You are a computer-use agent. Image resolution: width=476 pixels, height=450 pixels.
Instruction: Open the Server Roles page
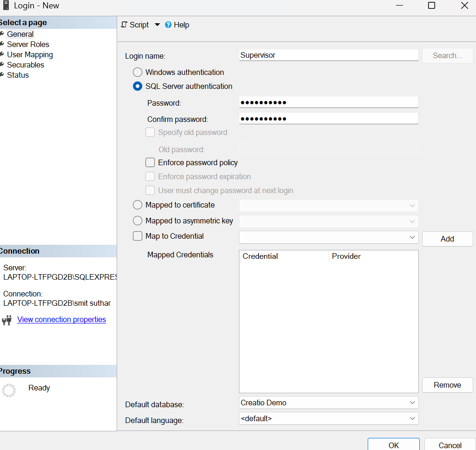tap(28, 44)
